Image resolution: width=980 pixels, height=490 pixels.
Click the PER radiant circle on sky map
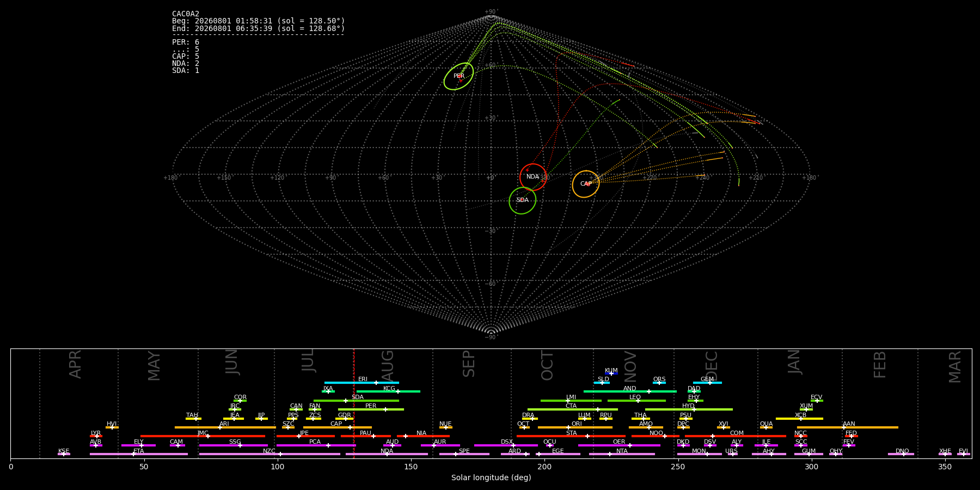pyautogui.click(x=458, y=76)
